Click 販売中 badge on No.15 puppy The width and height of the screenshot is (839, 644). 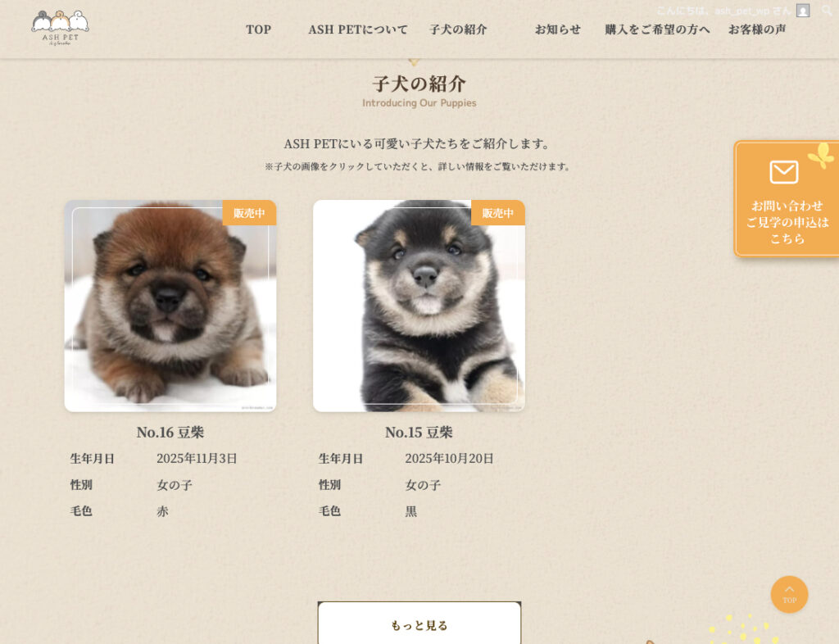click(497, 213)
